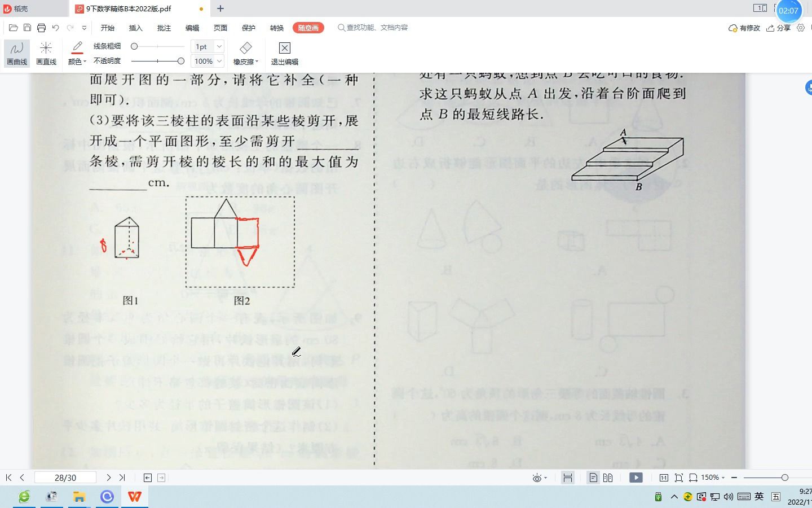Click the 1:1 actual size icon
Image resolution: width=812 pixels, height=508 pixels.
(664, 477)
